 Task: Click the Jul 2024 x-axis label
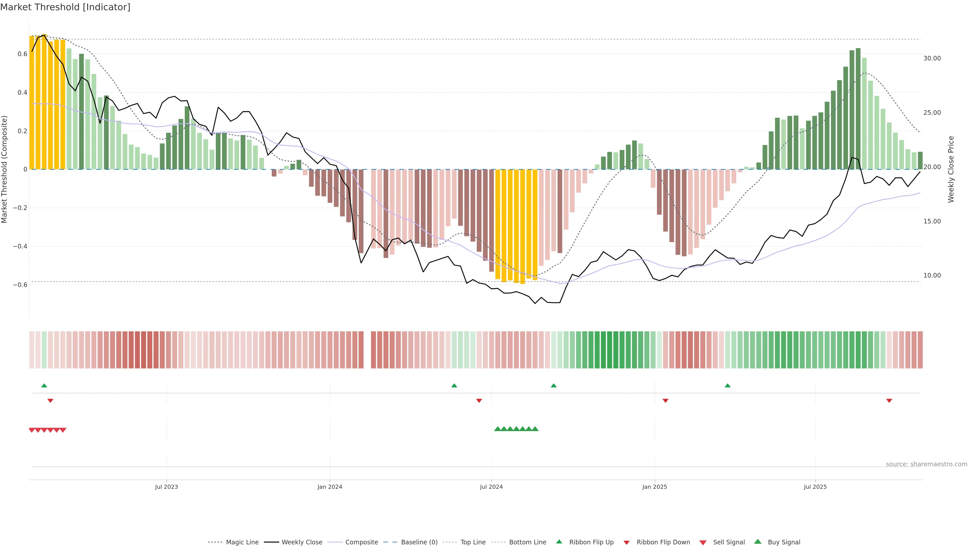[x=491, y=487]
